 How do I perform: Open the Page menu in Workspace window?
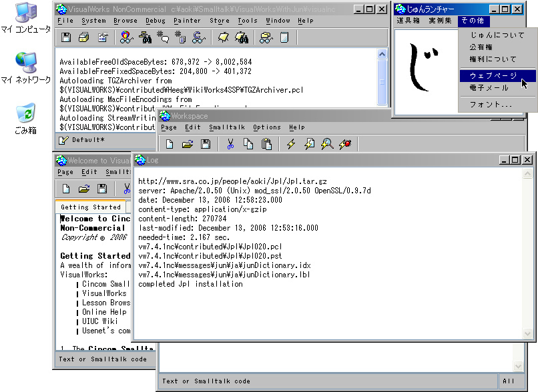(x=169, y=127)
